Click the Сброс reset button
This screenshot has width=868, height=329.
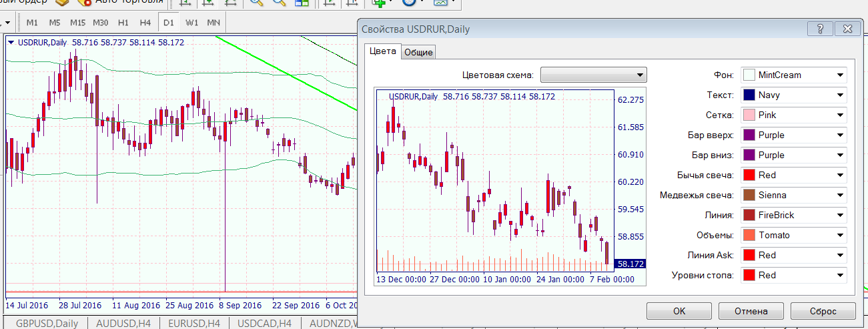pyautogui.click(x=822, y=311)
